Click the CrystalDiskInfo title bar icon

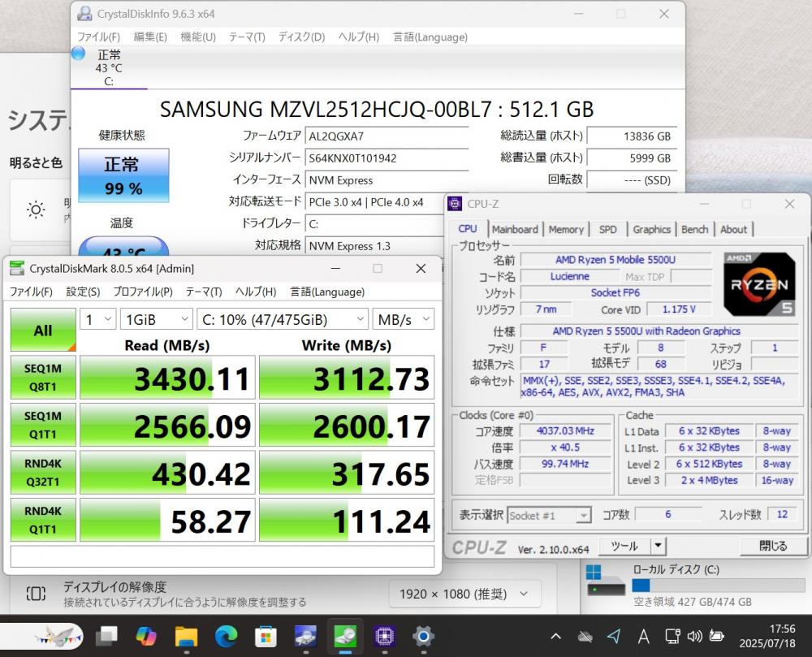[84, 14]
